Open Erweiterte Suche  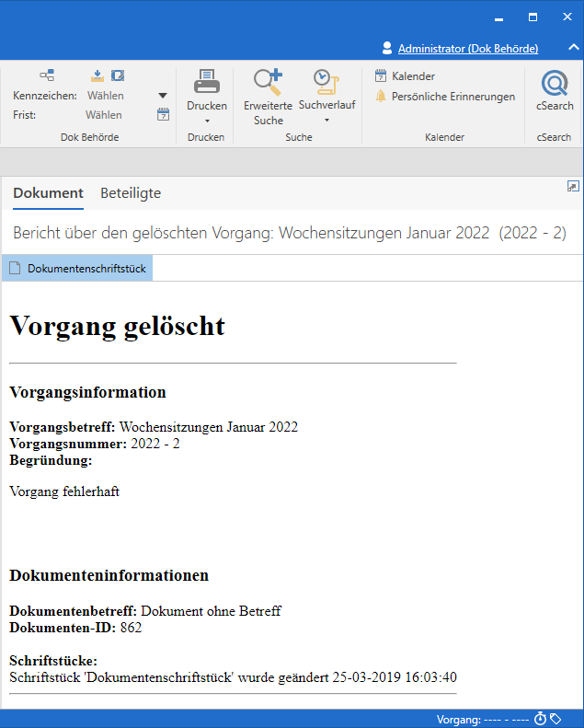[268, 83]
